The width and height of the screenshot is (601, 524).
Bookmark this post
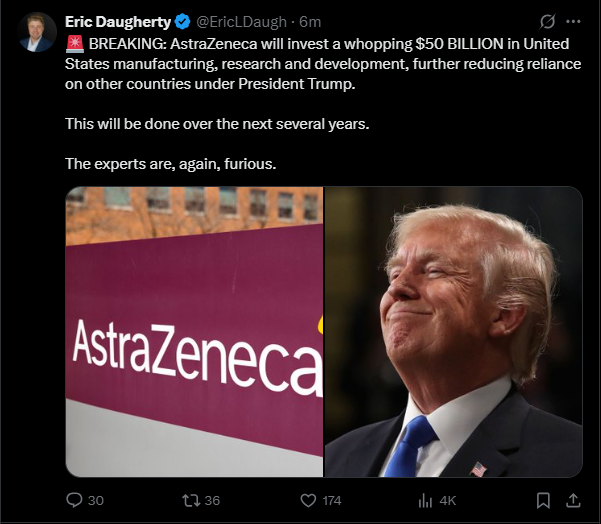[543, 500]
